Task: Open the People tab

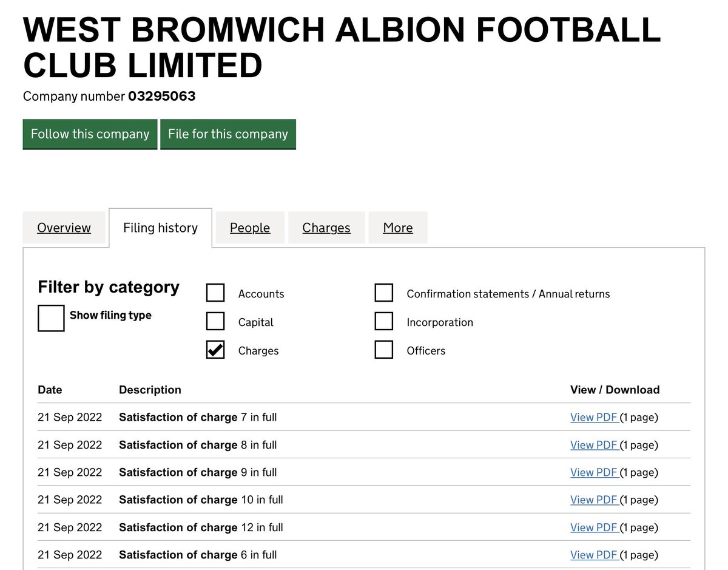Action: click(250, 228)
